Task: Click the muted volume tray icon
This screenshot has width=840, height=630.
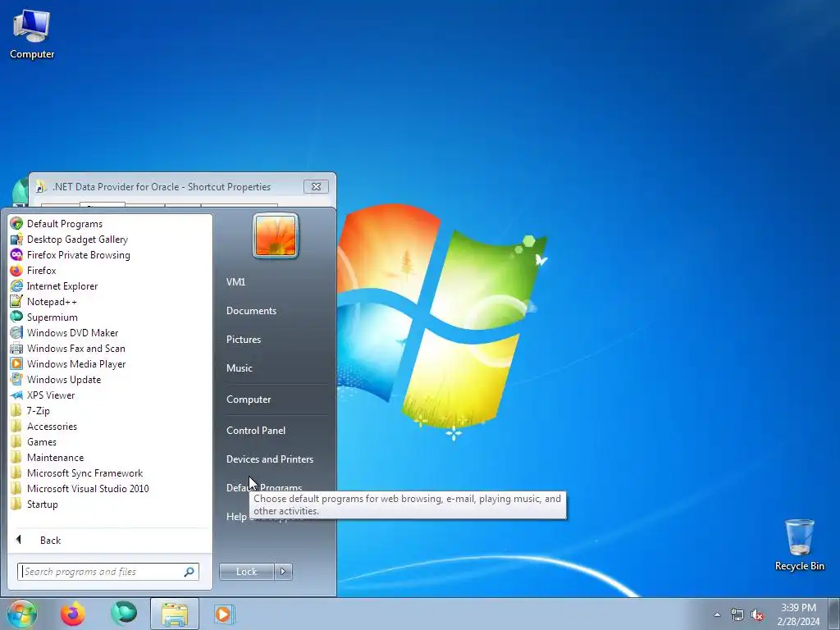Action: 757,614
